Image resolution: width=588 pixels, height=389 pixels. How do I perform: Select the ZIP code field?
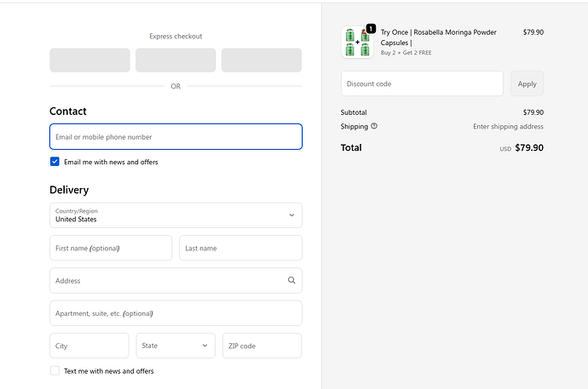[x=262, y=346]
